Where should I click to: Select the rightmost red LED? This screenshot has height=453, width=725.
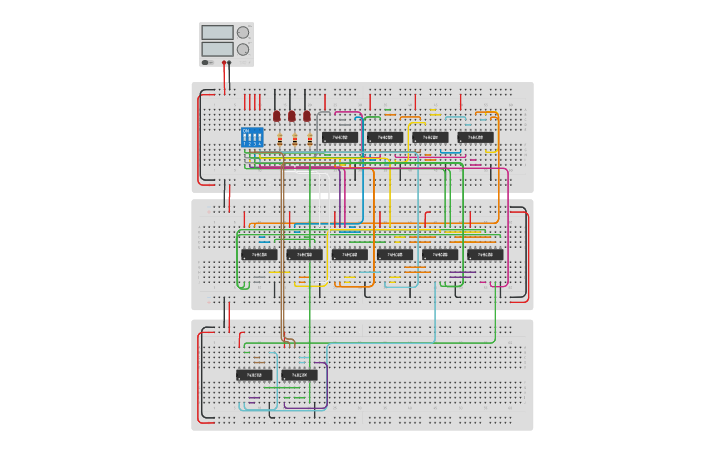point(307,116)
